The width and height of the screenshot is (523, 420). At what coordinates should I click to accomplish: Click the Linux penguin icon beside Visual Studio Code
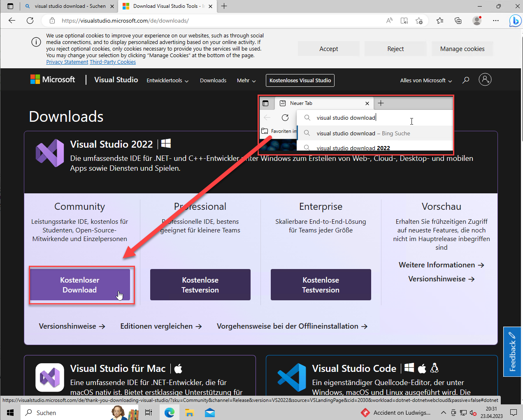tap(434, 368)
